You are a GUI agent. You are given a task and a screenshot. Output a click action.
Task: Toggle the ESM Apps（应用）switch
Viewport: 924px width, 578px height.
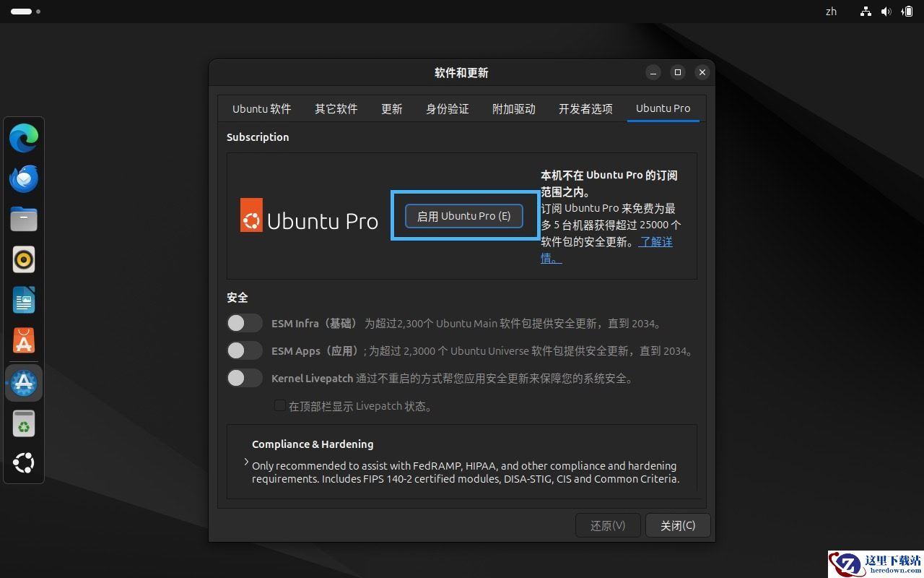pyautogui.click(x=245, y=350)
